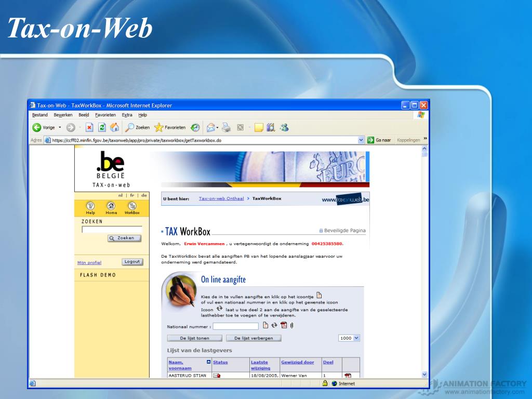Click the refresh arrows icon next to Nationaal nummer
532x399 pixels.
click(274, 325)
